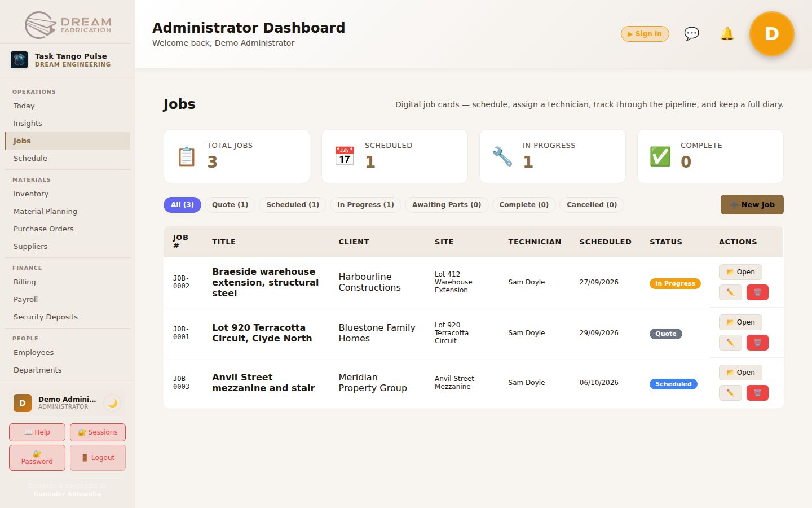The height and width of the screenshot is (508, 812).
Task: Filter jobs by Scheduled (1)
Action: [x=293, y=205]
